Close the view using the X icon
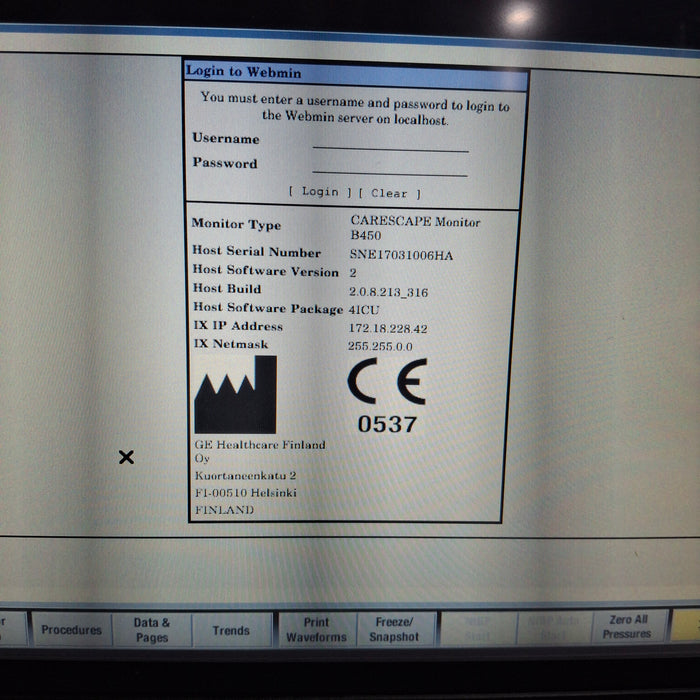The height and width of the screenshot is (700, 700). pyautogui.click(x=126, y=457)
